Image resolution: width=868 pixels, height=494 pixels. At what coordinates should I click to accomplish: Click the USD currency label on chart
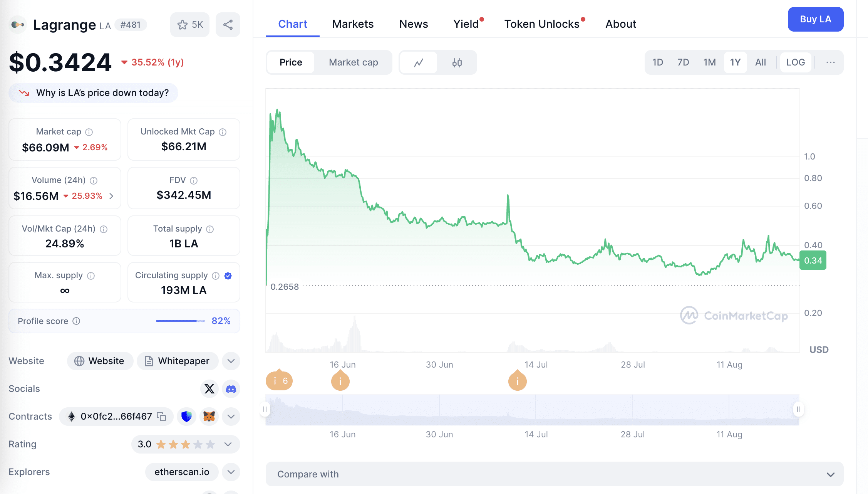pyautogui.click(x=819, y=349)
